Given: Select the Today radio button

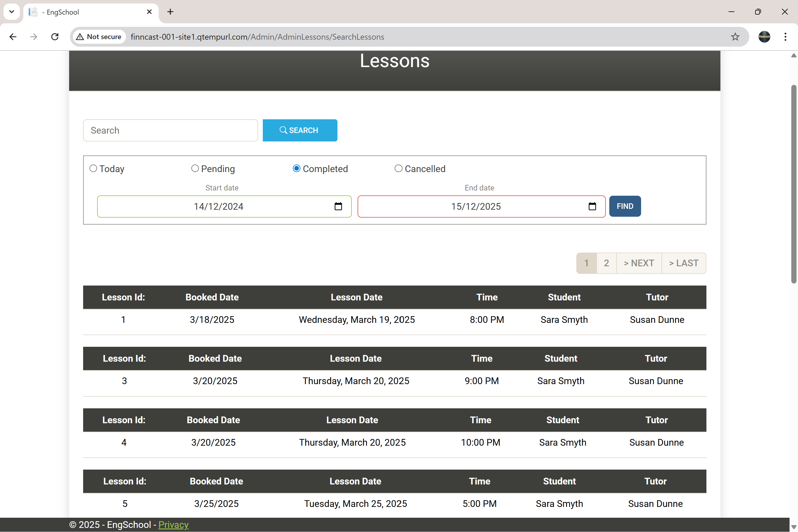Looking at the screenshot, I should tap(93, 168).
